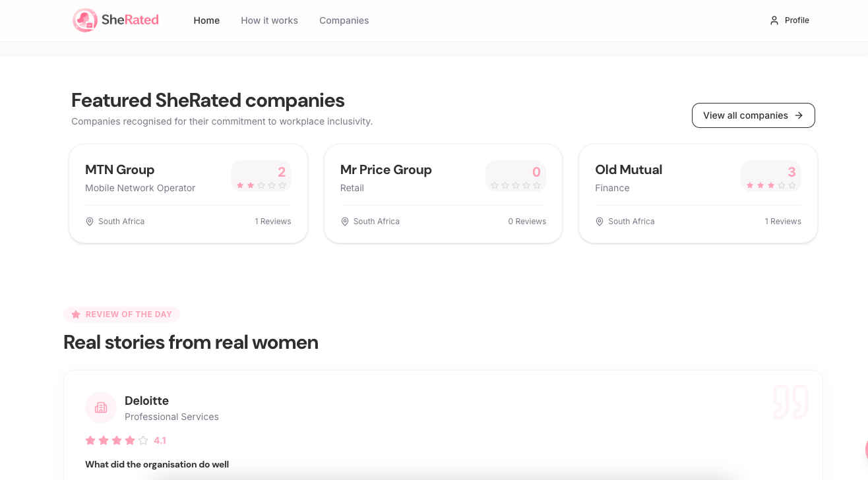Open the Mr Price Group company title

coord(386,169)
